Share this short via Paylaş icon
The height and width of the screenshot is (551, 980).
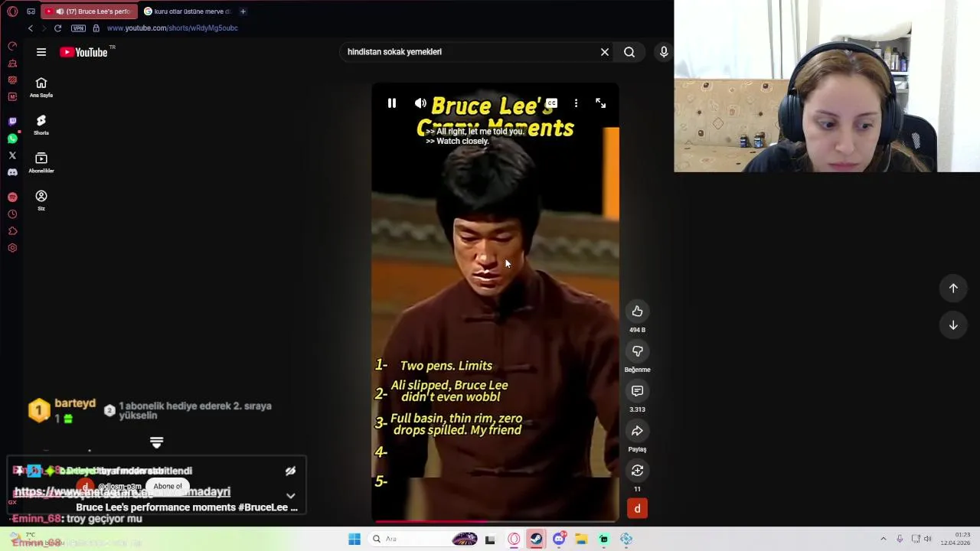click(637, 431)
